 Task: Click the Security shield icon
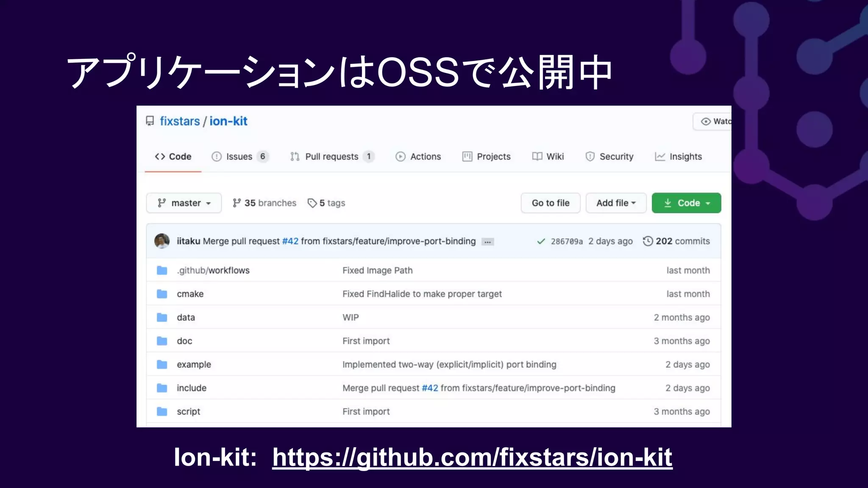pyautogui.click(x=590, y=157)
